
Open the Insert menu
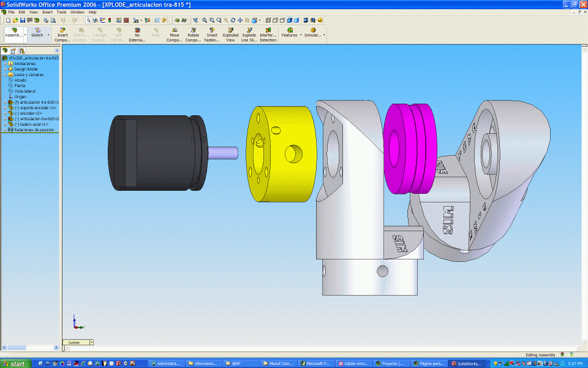pos(47,12)
